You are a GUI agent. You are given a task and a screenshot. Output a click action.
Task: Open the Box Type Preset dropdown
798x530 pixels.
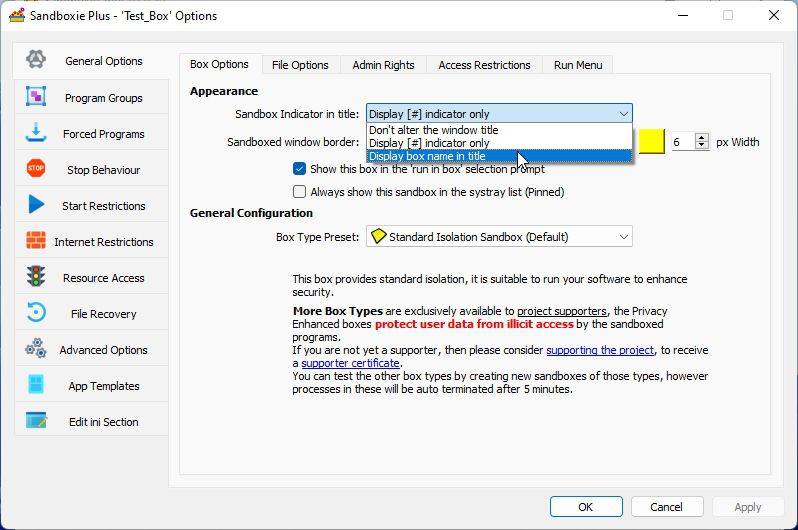tap(499, 236)
